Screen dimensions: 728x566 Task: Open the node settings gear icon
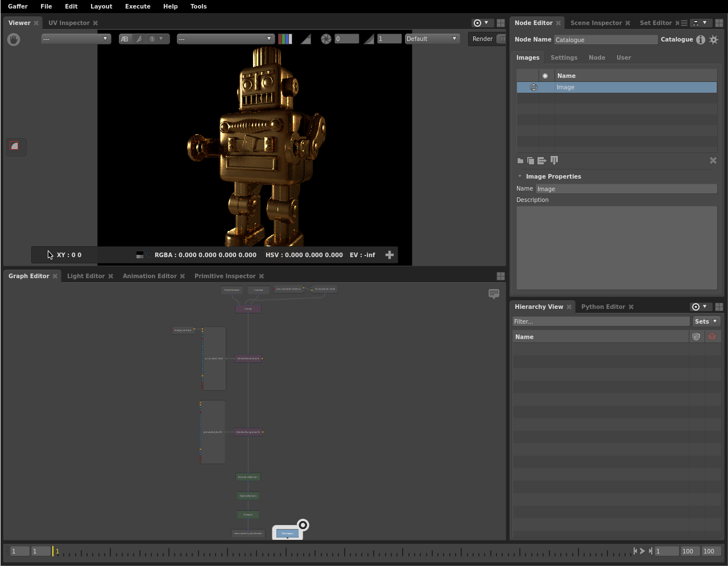714,40
